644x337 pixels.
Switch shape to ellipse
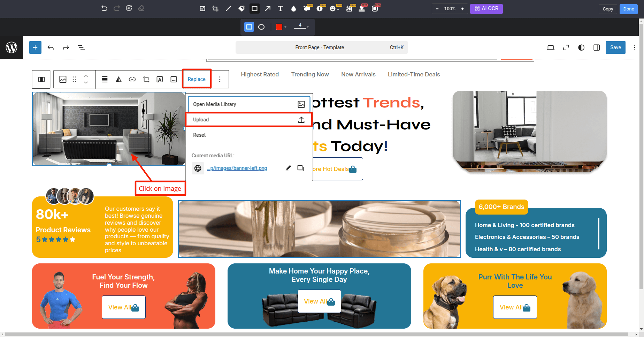[261, 27]
